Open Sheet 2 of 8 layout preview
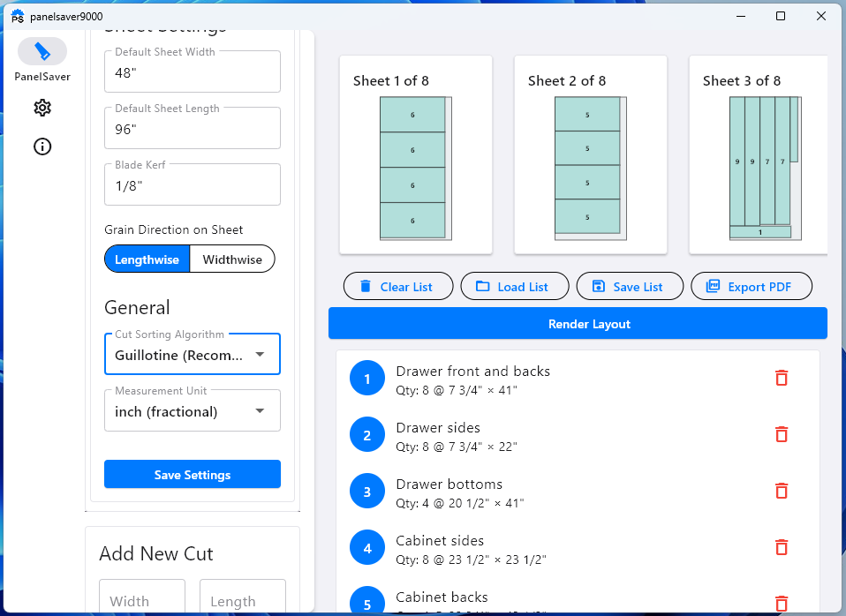 coord(591,154)
